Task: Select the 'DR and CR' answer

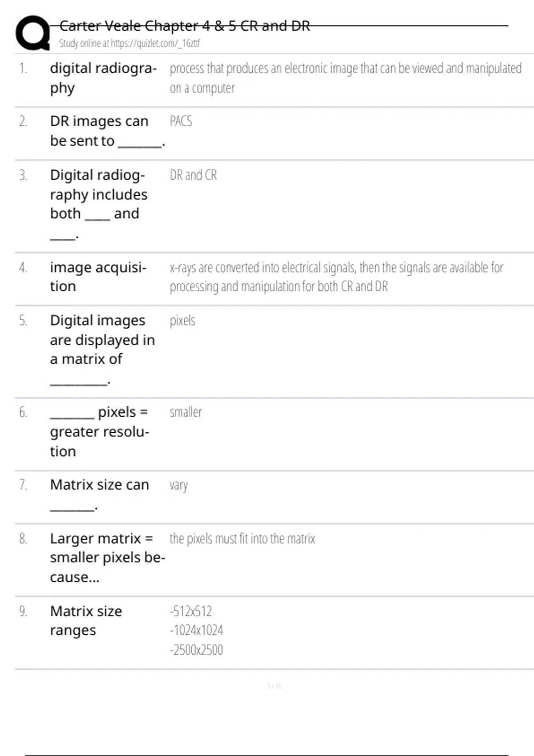Action: [x=193, y=175]
